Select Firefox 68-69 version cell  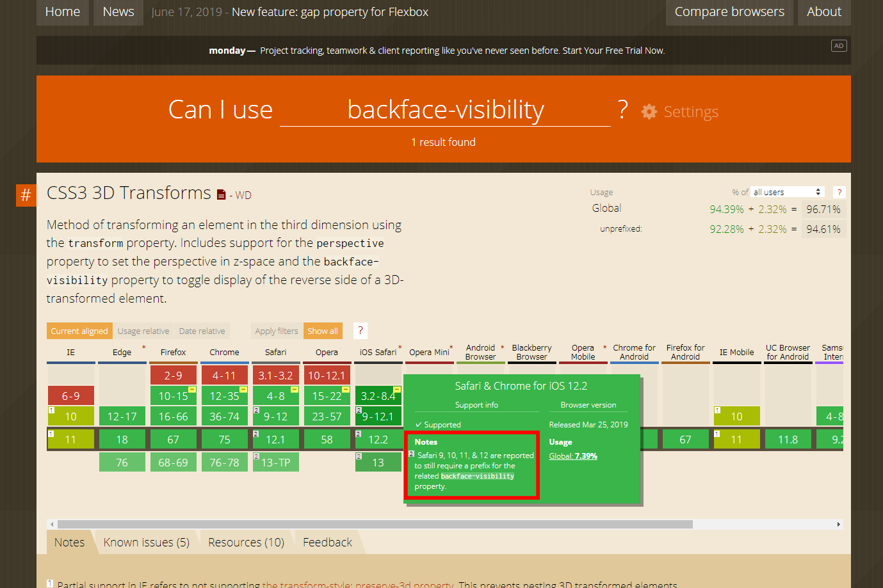(174, 463)
